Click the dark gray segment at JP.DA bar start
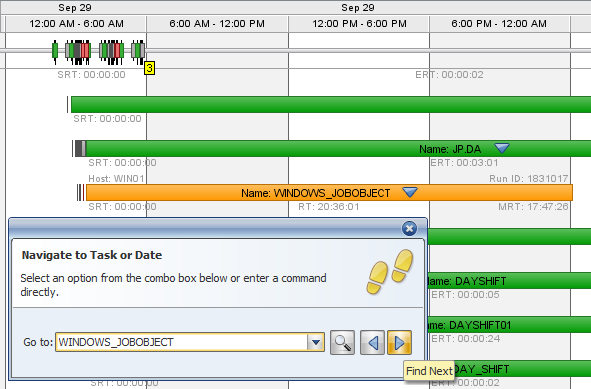This screenshot has width=591, height=389. click(78, 149)
